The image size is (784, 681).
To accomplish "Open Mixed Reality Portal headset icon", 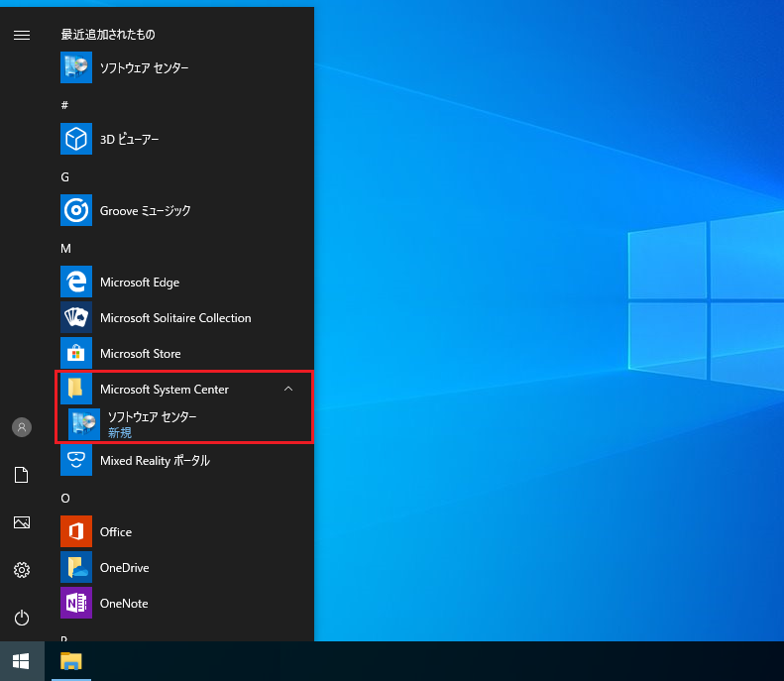I will pyautogui.click(x=76, y=460).
